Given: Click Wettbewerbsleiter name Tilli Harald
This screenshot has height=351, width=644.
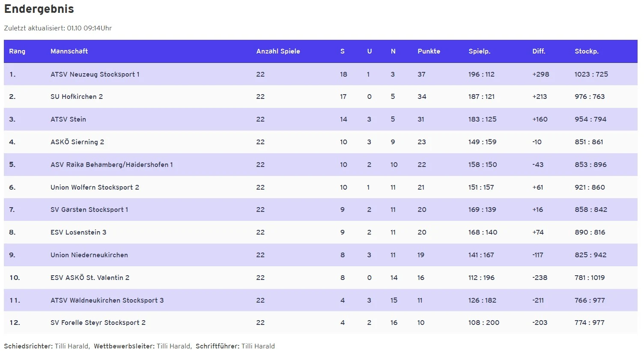Looking at the screenshot, I should click(x=173, y=346).
